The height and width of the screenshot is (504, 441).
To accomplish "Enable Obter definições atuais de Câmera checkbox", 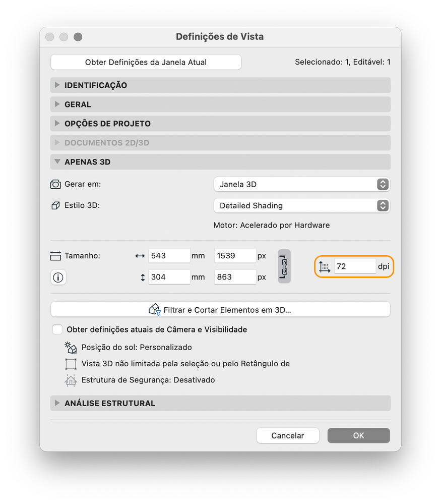I will (57, 329).
